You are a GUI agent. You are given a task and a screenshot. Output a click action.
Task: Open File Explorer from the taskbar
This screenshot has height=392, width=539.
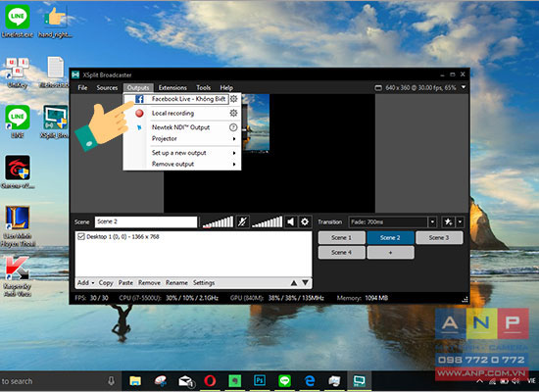pyautogui.click(x=135, y=380)
